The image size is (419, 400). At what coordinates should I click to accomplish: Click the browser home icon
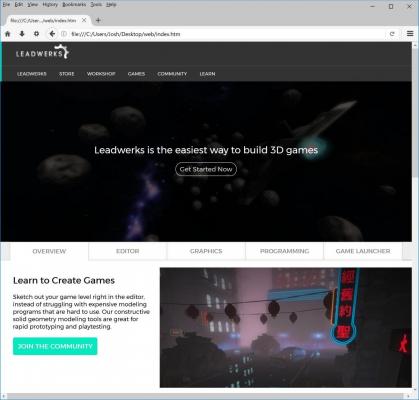click(x=7, y=34)
